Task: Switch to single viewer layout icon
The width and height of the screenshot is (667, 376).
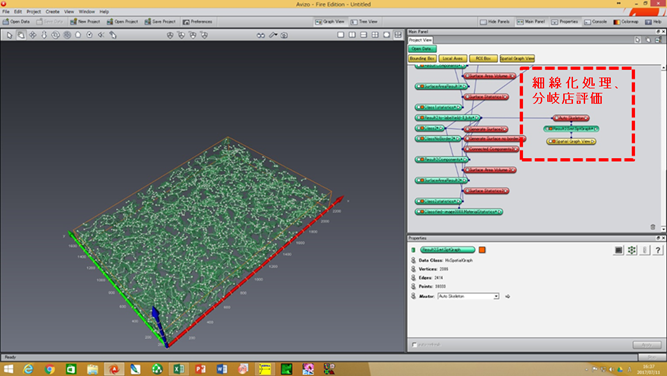Action: pos(341,35)
